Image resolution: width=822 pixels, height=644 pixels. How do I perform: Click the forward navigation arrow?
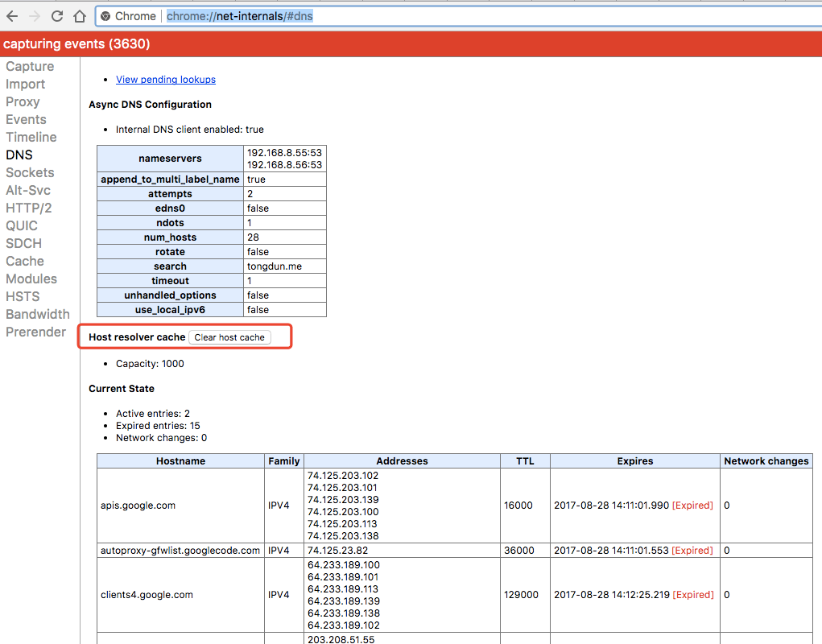pyautogui.click(x=35, y=16)
